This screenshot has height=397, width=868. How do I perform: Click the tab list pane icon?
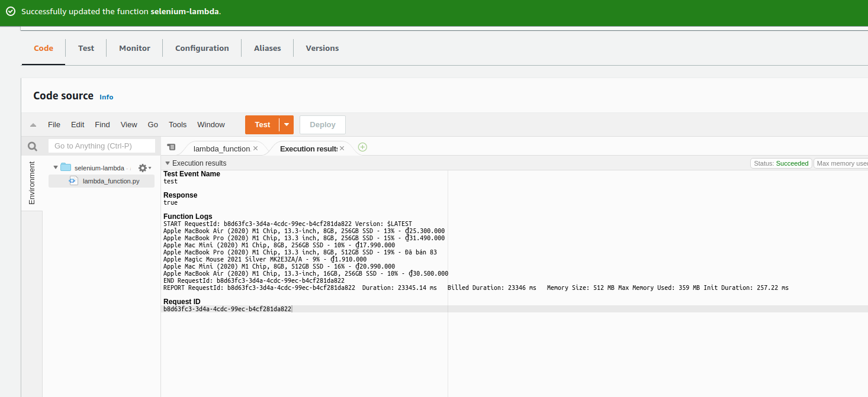[x=171, y=147]
